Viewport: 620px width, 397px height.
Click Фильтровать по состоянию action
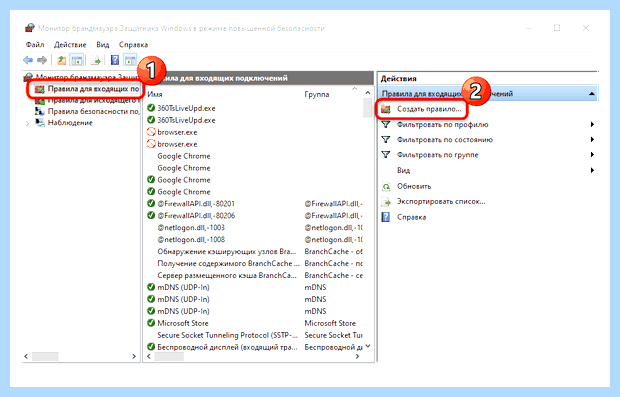[445, 140]
